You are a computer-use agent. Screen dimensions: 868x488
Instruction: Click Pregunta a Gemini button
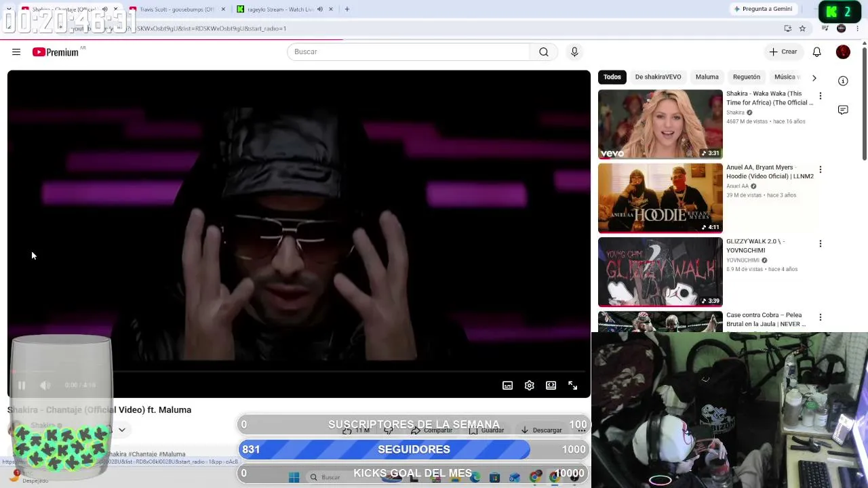tap(763, 9)
